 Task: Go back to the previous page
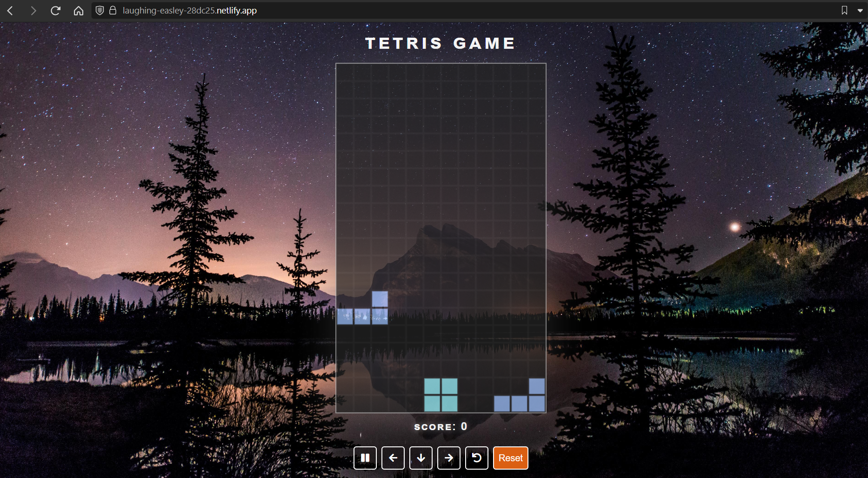coord(10,10)
